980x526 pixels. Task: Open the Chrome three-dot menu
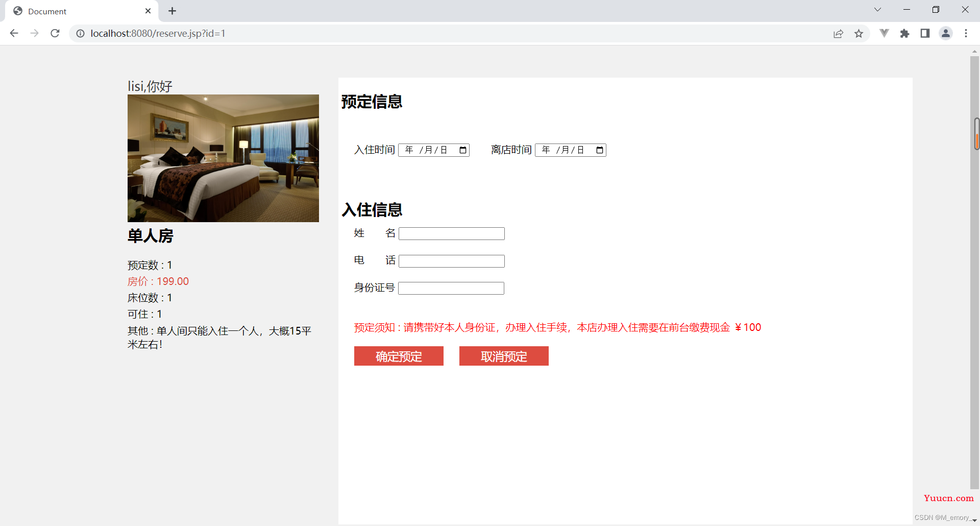pos(966,34)
